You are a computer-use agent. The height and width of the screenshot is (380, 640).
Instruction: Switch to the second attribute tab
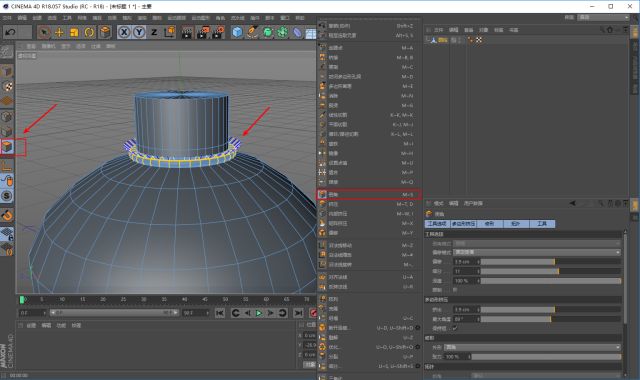[464, 224]
